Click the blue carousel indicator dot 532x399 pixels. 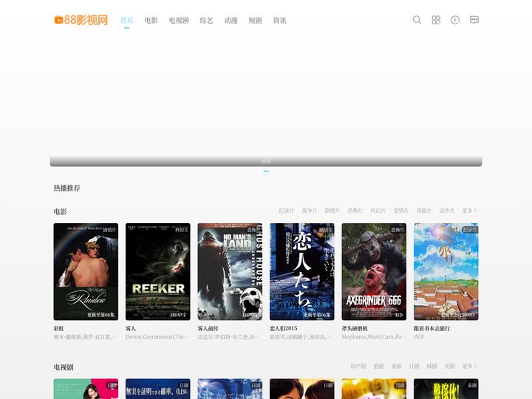point(266,171)
